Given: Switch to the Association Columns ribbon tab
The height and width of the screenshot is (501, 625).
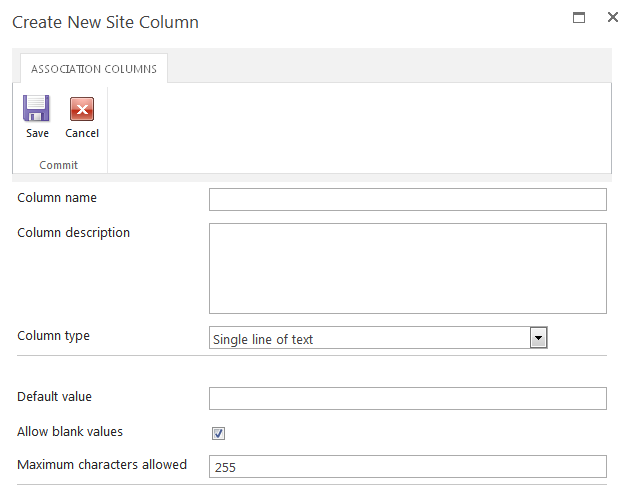Looking at the screenshot, I should 95,69.
